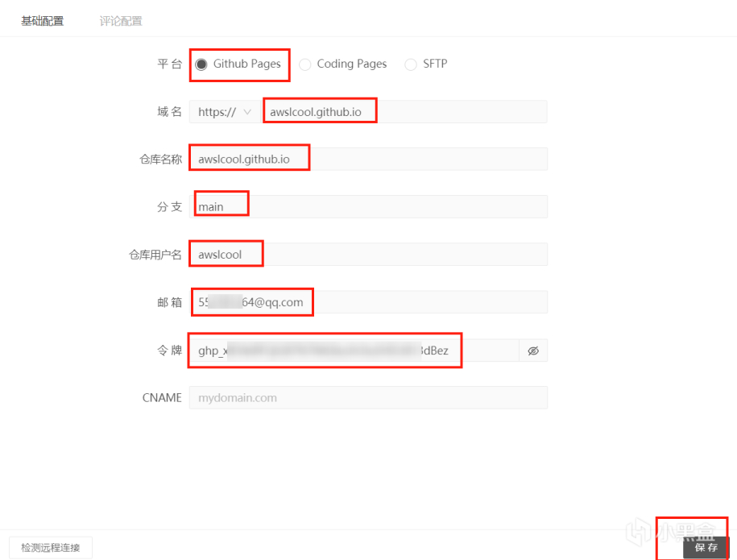Click the 令牌 token label text
The height and width of the screenshot is (560, 737).
169,351
